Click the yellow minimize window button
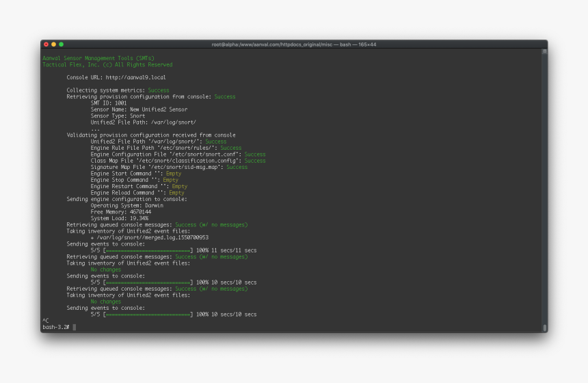Image resolution: width=588 pixels, height=383 pixels. (x=53, y=44)
